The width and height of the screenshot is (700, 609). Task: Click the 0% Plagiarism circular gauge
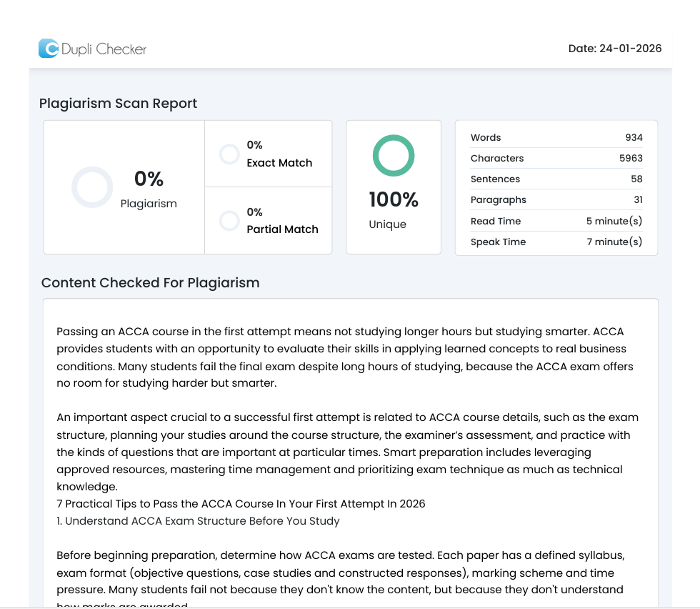(x=92, y=187)
